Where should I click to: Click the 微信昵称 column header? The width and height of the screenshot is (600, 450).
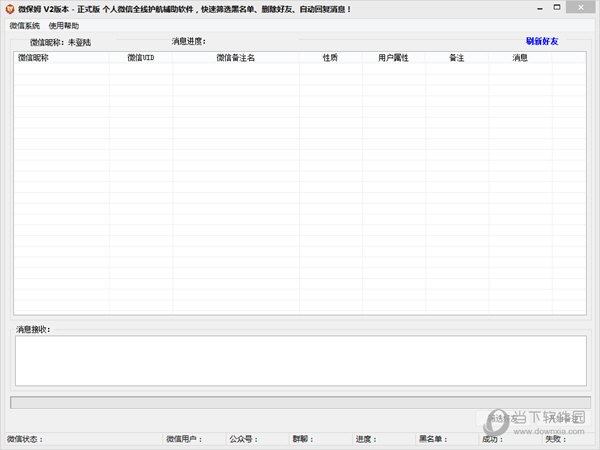[x=62, y=58]
